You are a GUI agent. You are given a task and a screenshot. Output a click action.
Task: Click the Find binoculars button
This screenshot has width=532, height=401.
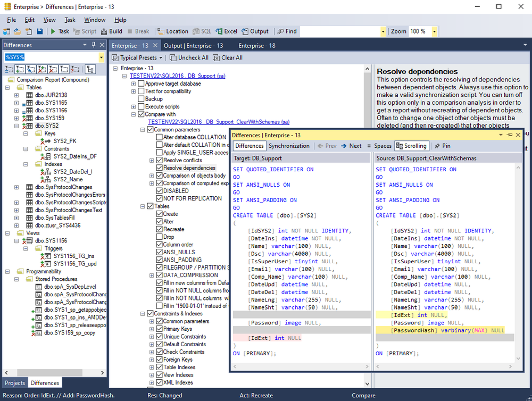(x=287, y=31)
